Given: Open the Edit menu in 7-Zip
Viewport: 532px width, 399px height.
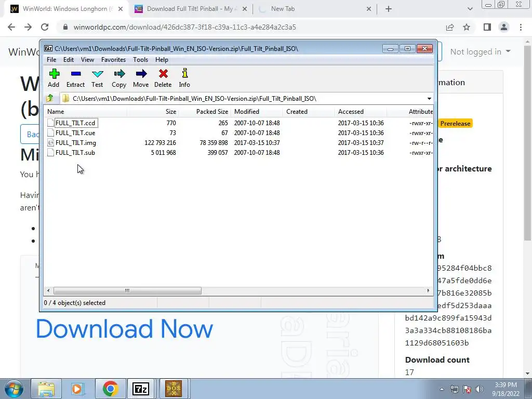Looking at the screenshot, I should point(69,60).
